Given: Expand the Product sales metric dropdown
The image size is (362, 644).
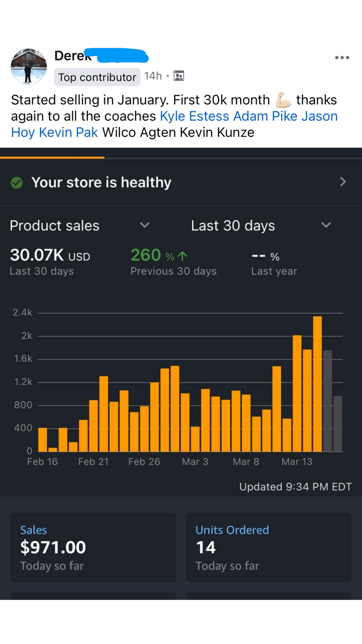Looking at the screenshot, I should click(x=145, y=225).
